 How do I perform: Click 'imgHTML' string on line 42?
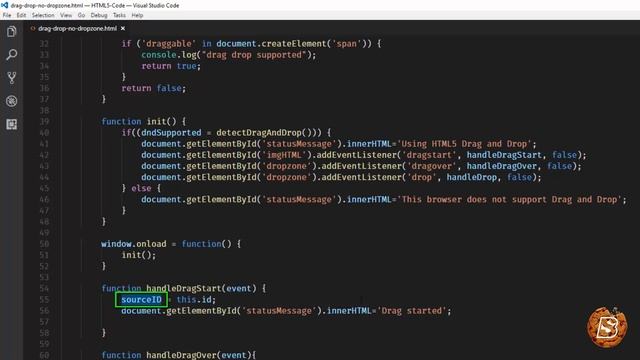point(284,155)
